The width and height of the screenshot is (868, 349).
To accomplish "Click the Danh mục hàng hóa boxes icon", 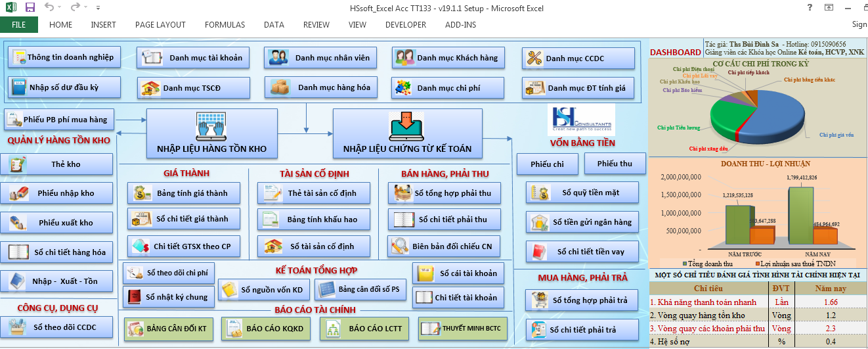I will 280,87.
